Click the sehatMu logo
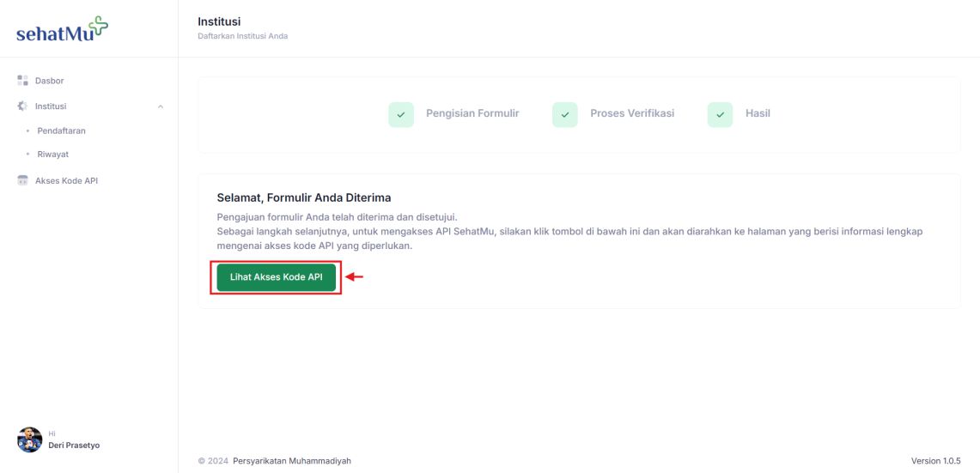 coord(62,29)
